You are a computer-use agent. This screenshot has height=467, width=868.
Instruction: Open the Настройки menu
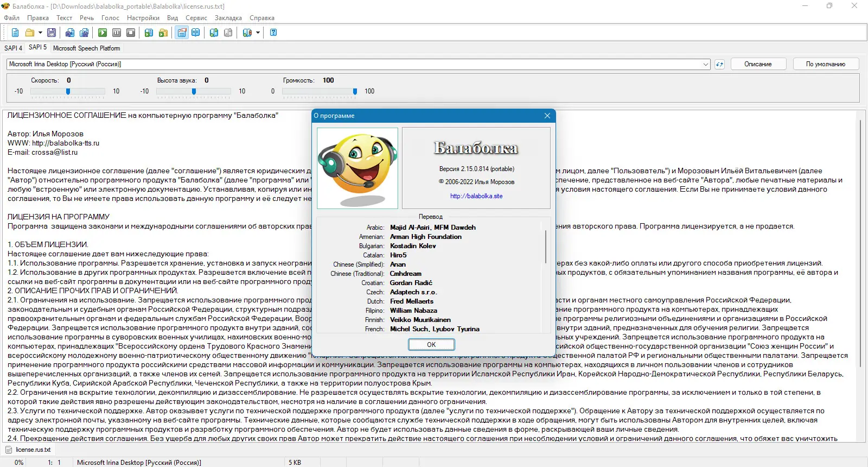pos(143,18)
